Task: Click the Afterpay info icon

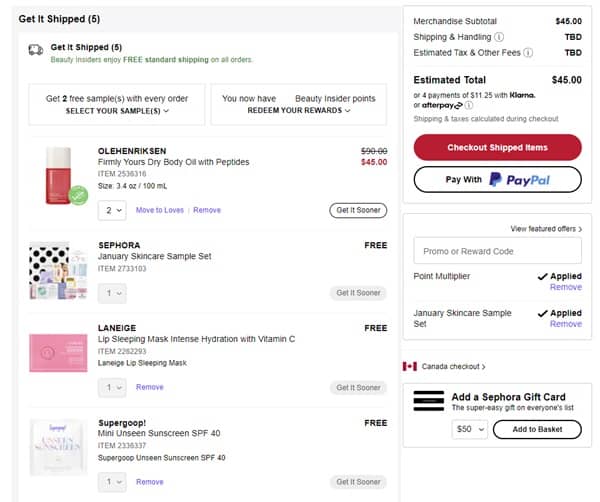Action: 468,105
